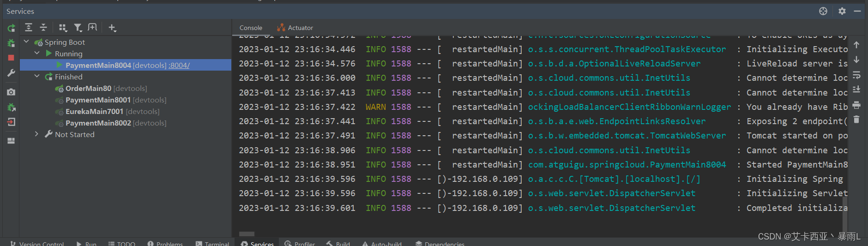868x246 pixels.
Task: Clear all console output trash icon
Action: click(856, 120)
